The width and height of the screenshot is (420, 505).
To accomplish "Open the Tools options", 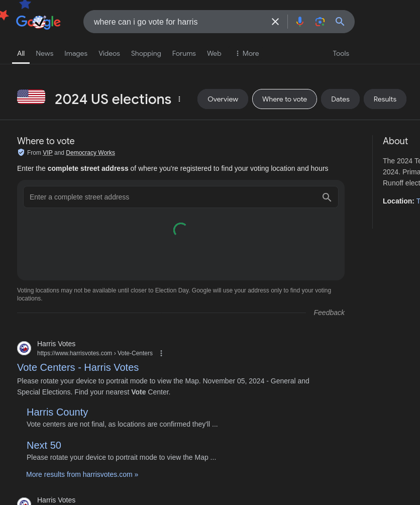I will [x=341, y=53].
